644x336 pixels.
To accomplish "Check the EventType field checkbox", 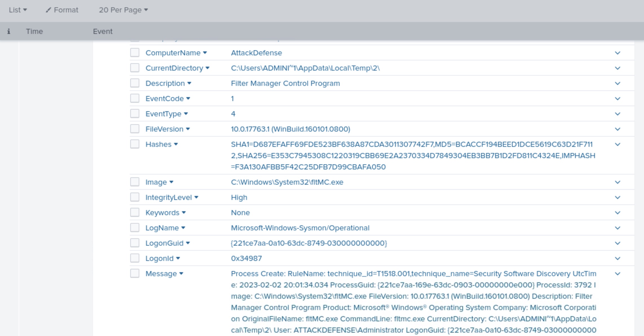I will point(135,114).
